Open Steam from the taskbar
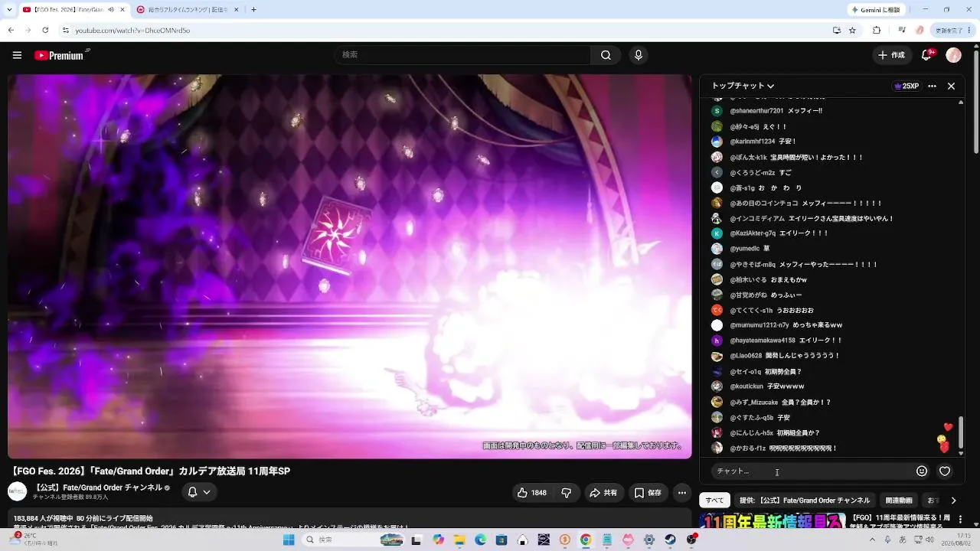 click(x=671, y=540)
